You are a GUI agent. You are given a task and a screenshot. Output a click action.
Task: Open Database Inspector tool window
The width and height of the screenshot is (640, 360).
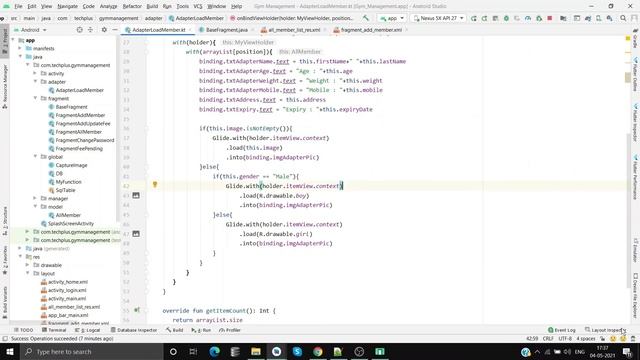pyautogui.click(x=134, y=330)
